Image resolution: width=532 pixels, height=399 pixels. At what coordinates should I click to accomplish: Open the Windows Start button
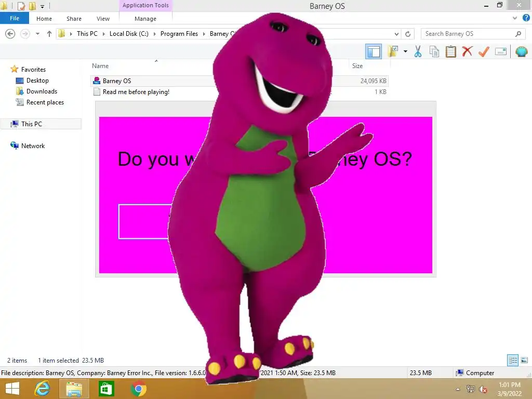click(x=12, y=389)
